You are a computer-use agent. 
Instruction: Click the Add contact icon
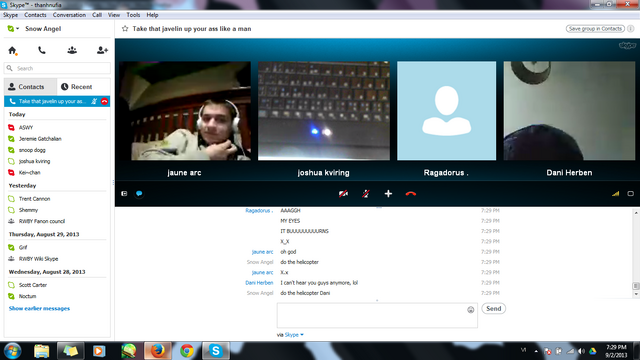tap(102, 50)
